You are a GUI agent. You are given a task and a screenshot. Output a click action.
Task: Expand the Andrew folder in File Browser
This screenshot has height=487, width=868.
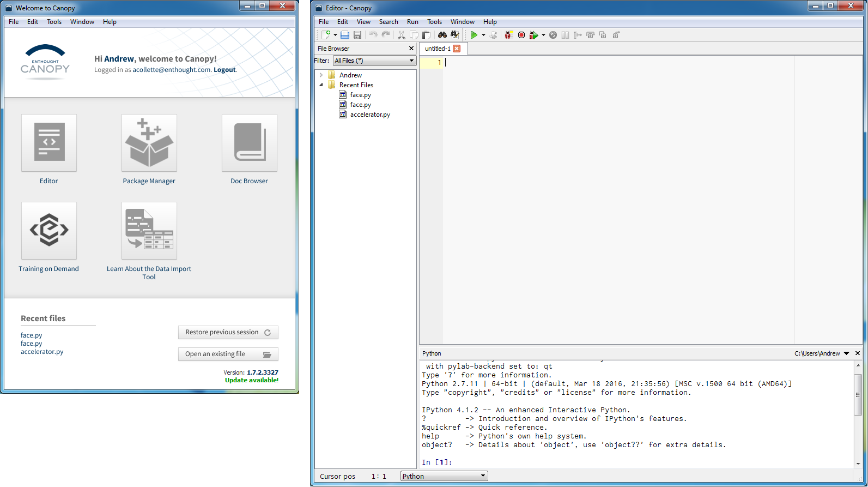[x=321, y=75]
